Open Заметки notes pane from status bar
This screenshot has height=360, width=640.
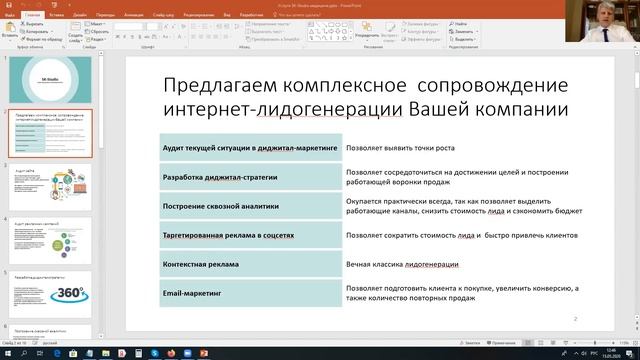click(x=469, y=343)
